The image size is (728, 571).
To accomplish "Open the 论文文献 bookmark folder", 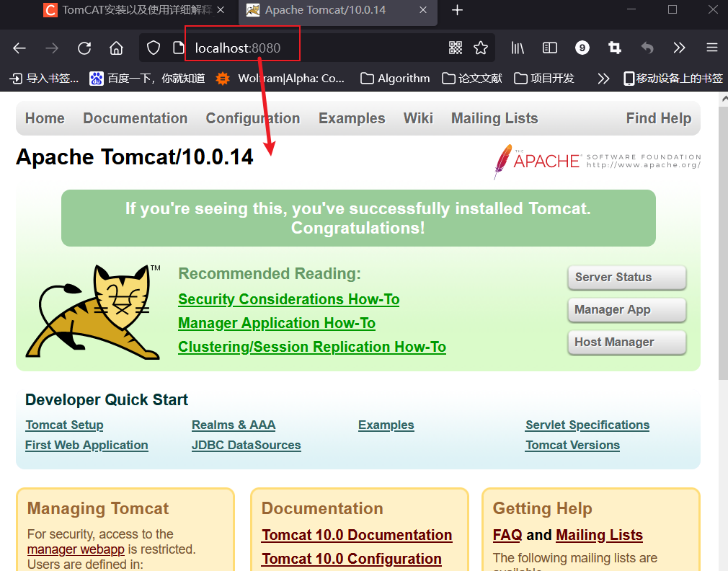I will (x=471, y=79).
